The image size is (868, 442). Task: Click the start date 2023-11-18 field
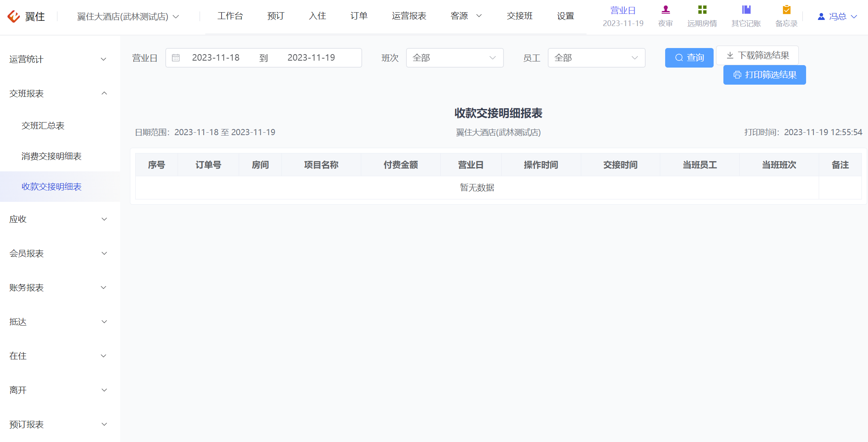click(x=216, y=58)
